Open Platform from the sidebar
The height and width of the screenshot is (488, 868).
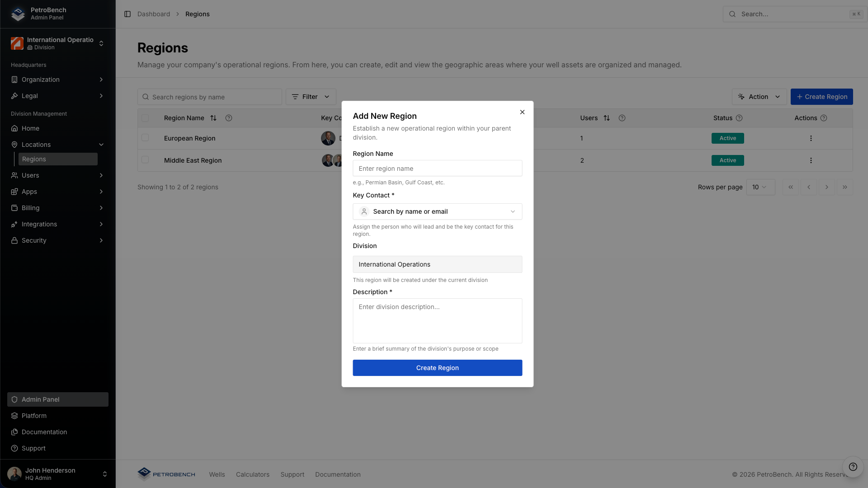(58, 416)
